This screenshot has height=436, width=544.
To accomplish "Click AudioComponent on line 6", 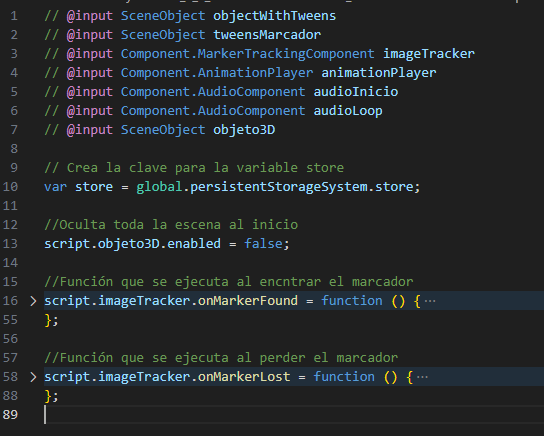I will click(252, 111).
